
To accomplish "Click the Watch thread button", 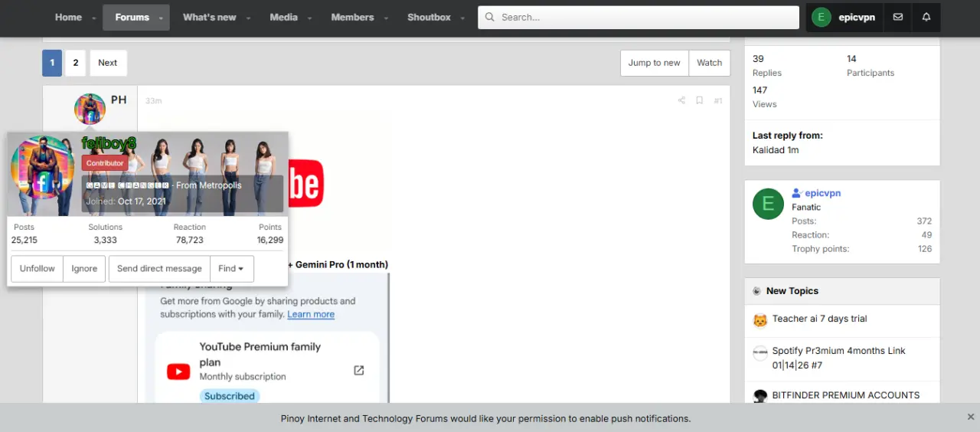I will [x=710, y=63].
